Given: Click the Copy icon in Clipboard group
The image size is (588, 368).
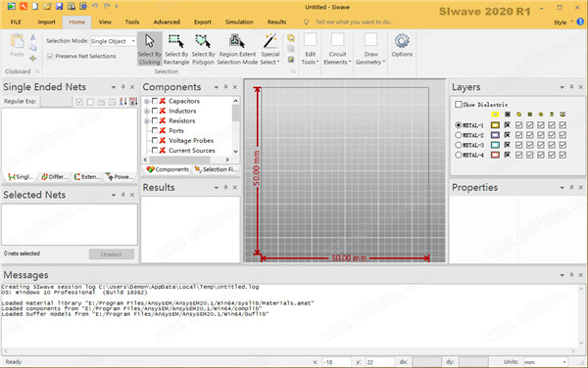Looking at the screenshot, I should coord(33,48).
